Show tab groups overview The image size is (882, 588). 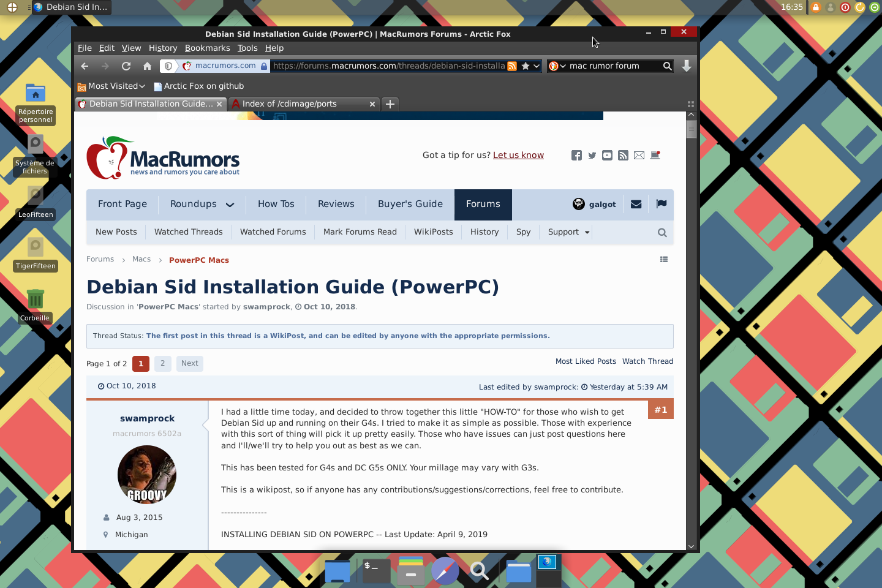coord(691,104)
